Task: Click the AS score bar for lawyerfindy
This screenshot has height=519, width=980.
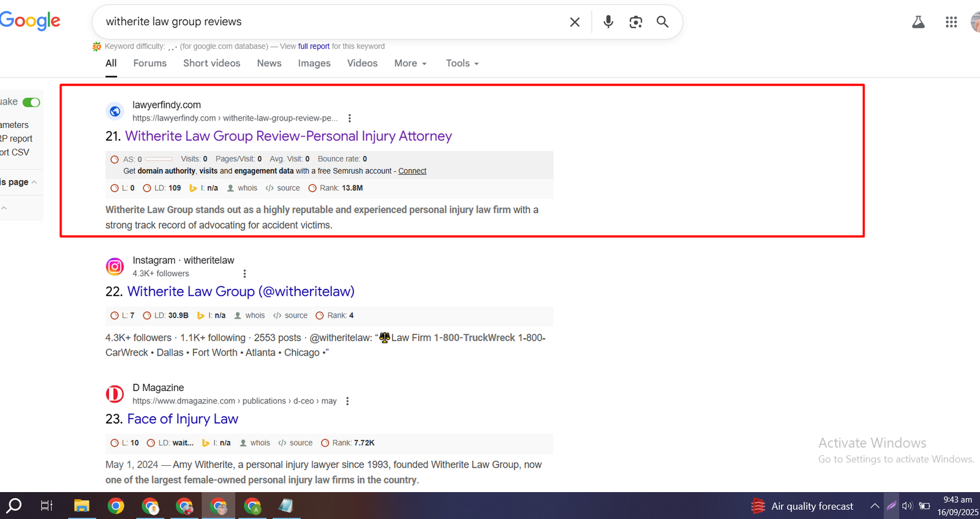Action: (159, 159)
